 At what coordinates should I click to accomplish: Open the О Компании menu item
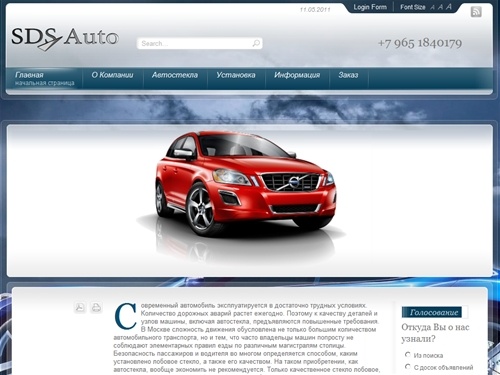[112, 75]
